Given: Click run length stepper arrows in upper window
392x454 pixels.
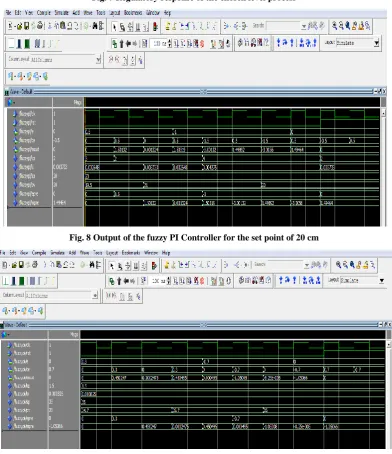Looking at the screenshot, I should [x=170, y=43].
